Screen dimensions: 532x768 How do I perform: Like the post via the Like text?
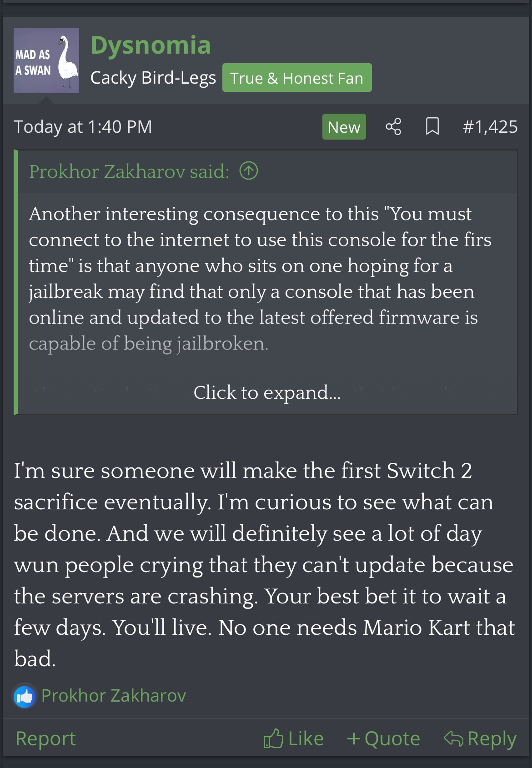click(x=306, y=738)
